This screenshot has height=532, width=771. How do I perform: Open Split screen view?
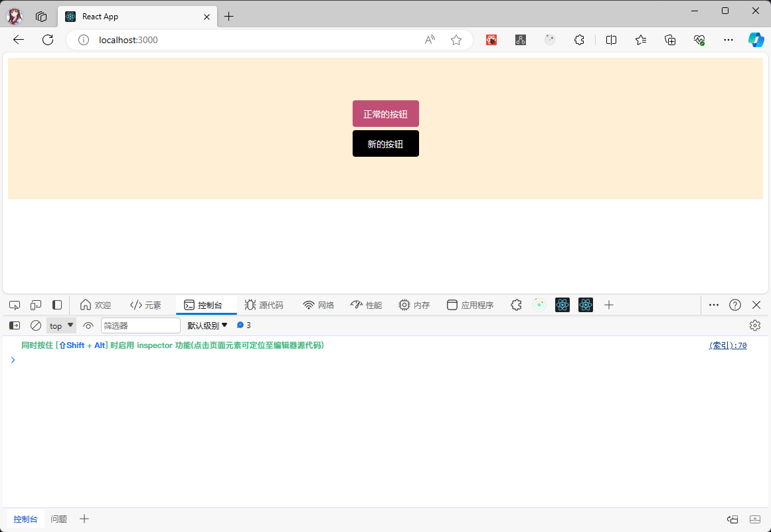pos(612,40)
